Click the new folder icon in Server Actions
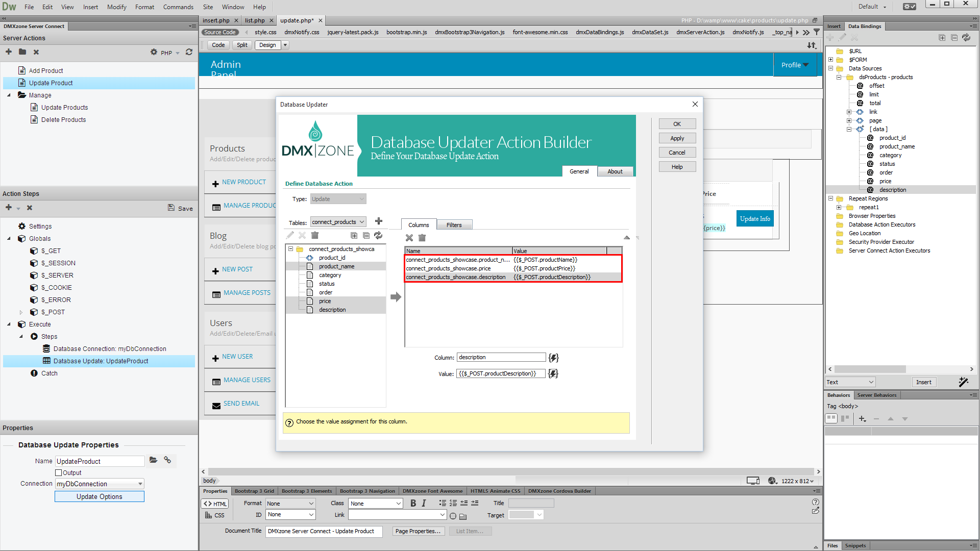Viewport: 980px width, 551px height. click(x=22, y=52)
